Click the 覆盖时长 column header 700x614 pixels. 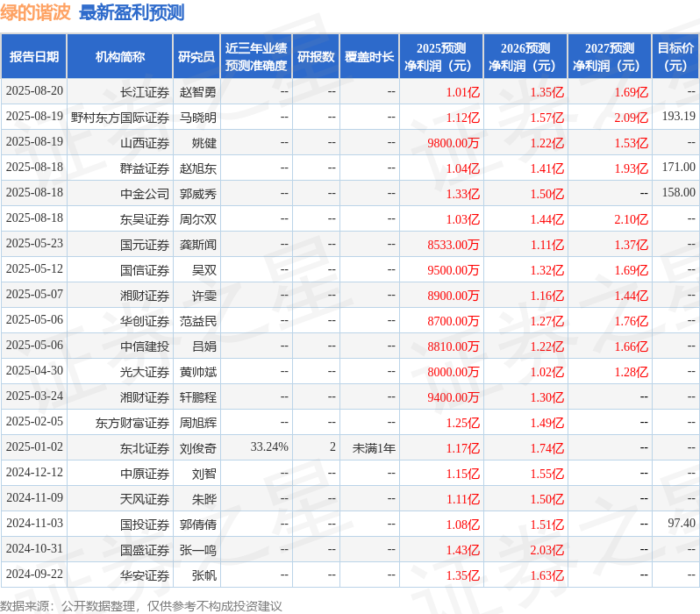369,57
